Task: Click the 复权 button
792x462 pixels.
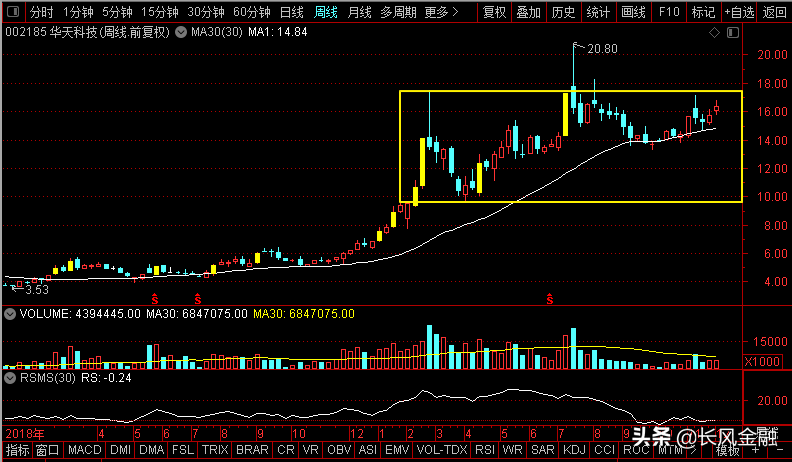Action: (x=494, y=12)
